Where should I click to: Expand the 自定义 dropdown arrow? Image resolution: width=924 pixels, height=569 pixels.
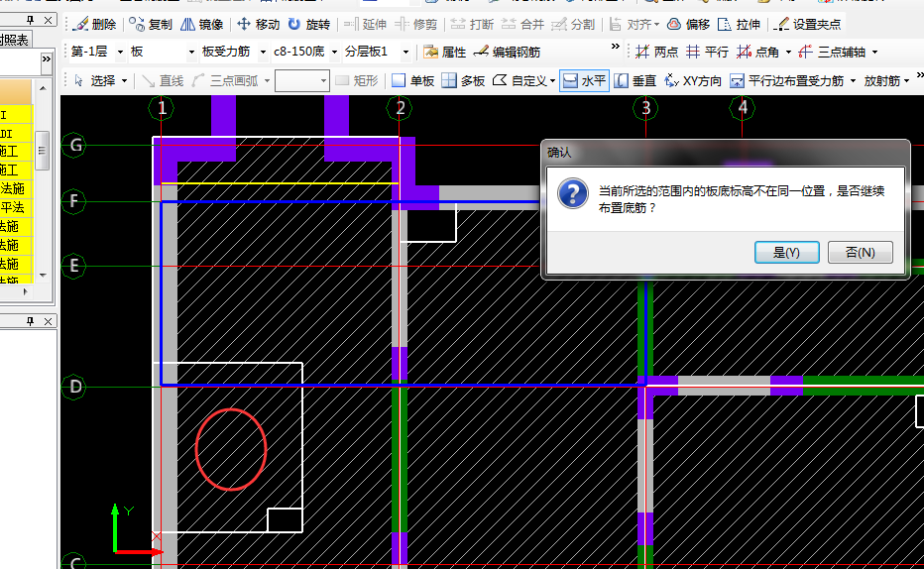552,81
